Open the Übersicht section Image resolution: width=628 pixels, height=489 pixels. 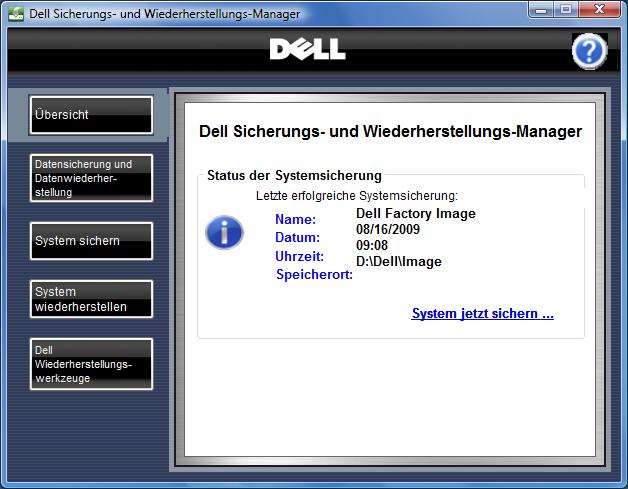click(91, 115)
